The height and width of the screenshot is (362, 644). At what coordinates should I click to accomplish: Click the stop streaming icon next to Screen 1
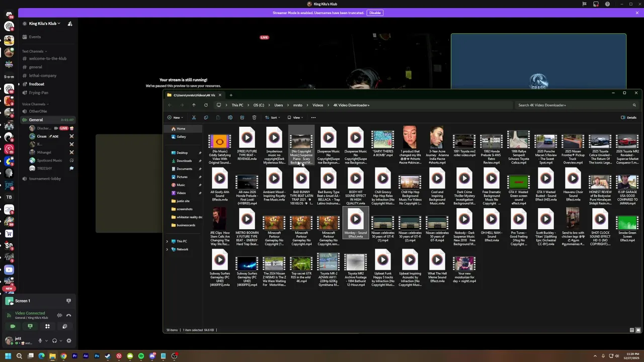point(68,301)
